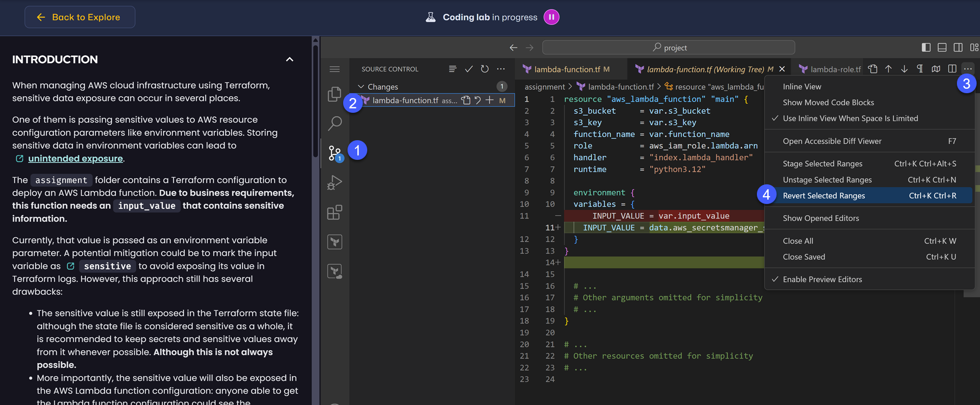This screenshot has height=405, width=980.
Task: Click the resource aws_lambda_function breadcrumb
Action: tap(714, 87)
